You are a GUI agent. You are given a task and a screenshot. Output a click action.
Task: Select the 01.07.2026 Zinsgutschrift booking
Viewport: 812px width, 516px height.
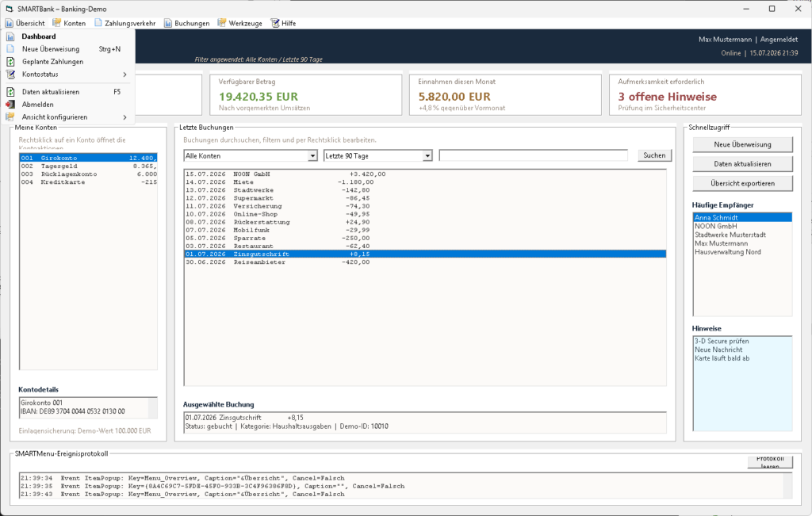pos(425,254)
